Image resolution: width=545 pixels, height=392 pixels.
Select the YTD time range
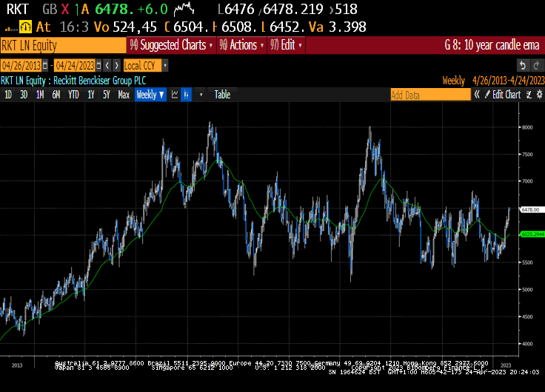click(73, 95)
